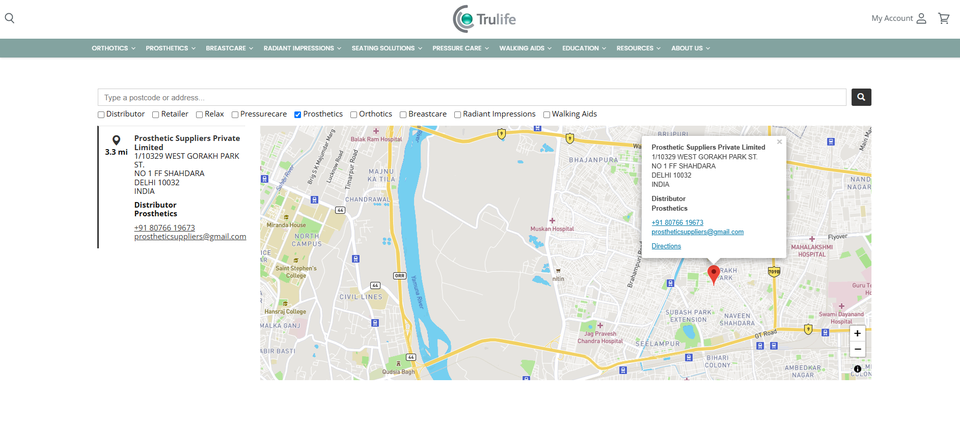Click the phone number in sidebar listing
Image resolution: width=960 pixels, height=429 pixels.
[165, 228]
